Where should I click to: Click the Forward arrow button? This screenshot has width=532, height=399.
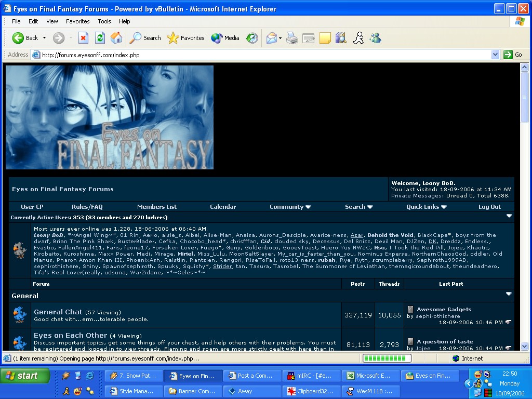point(58,38)
